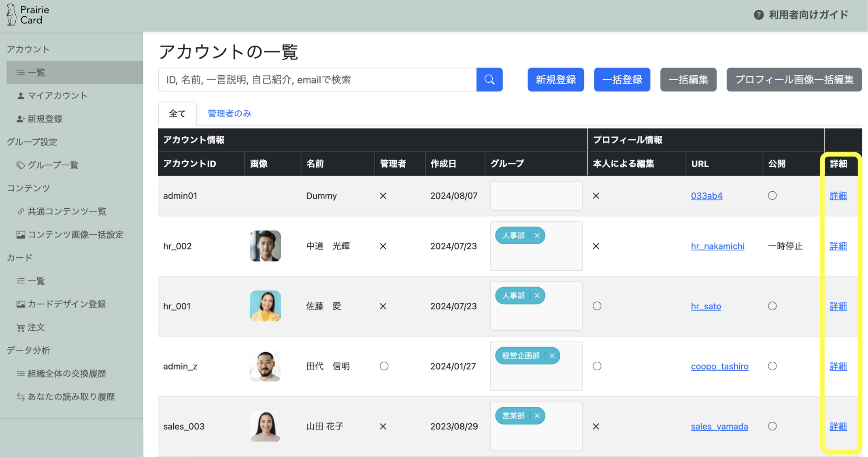Viewport: 868px width, 457px height.
Task: Click 佐藤 愛 profile thumbnail image
Action: click(265, 306)
